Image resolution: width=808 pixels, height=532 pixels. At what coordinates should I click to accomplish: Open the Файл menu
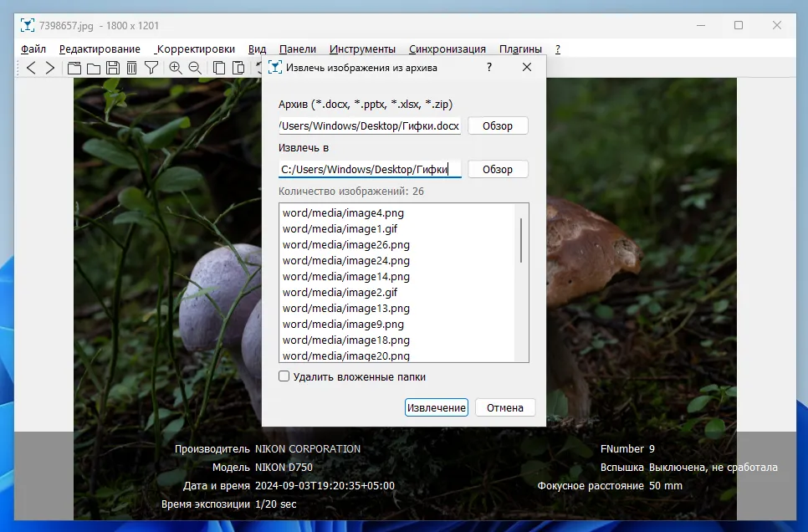33,49
